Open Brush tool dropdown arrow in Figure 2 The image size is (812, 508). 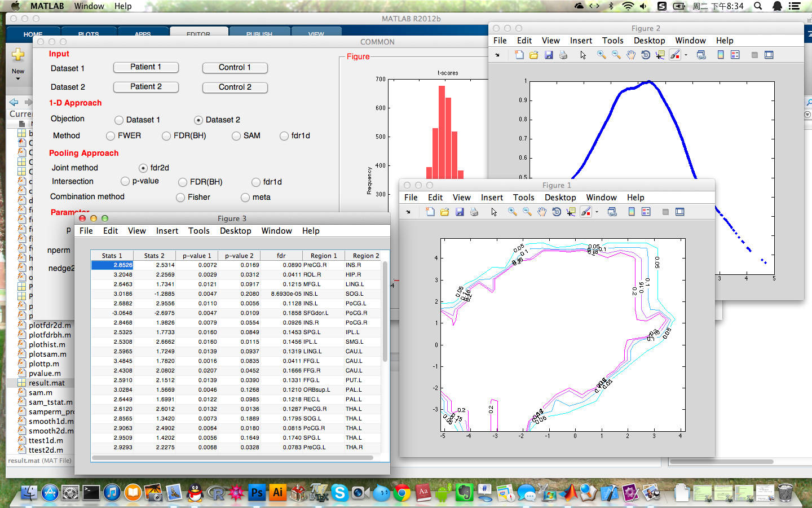click(x=686, y=55)
